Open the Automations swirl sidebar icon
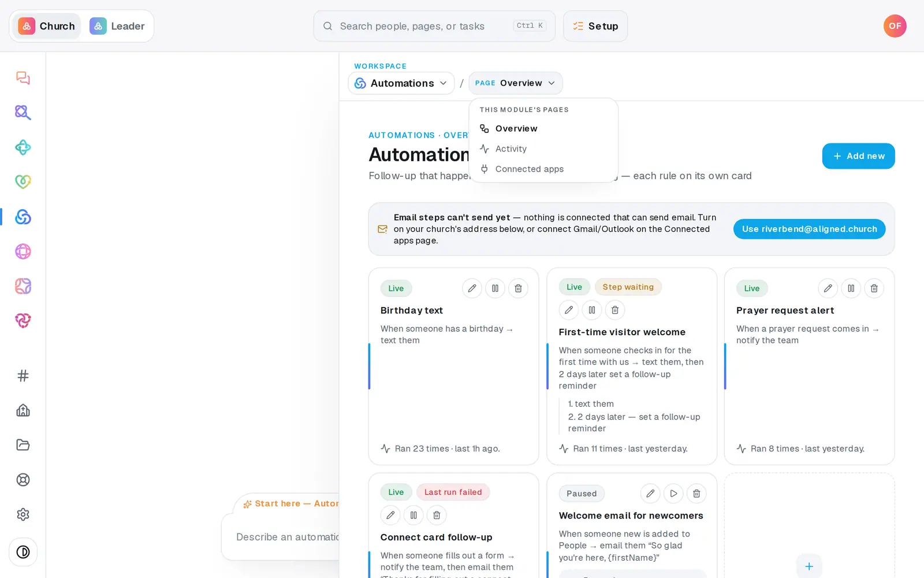 tap(23, 217)
